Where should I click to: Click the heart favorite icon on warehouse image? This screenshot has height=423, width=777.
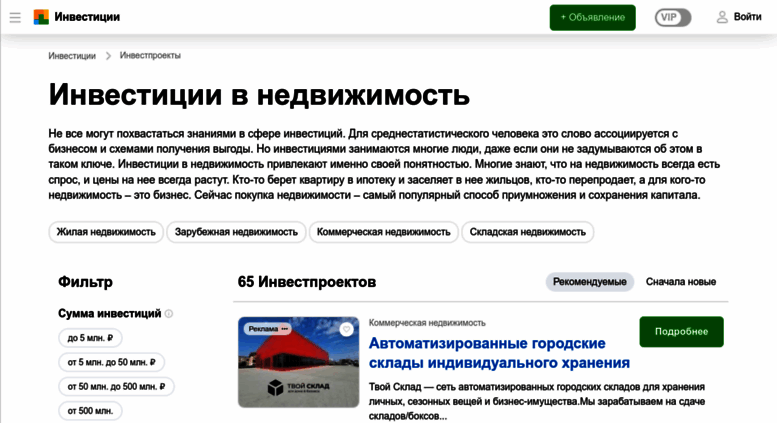point(346,329)
